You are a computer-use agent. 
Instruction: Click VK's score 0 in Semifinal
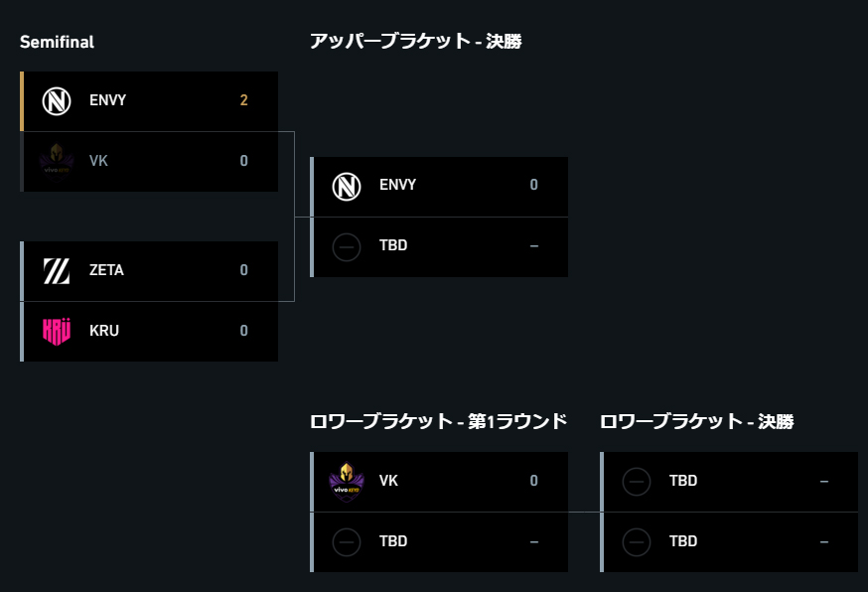point(243,161)
